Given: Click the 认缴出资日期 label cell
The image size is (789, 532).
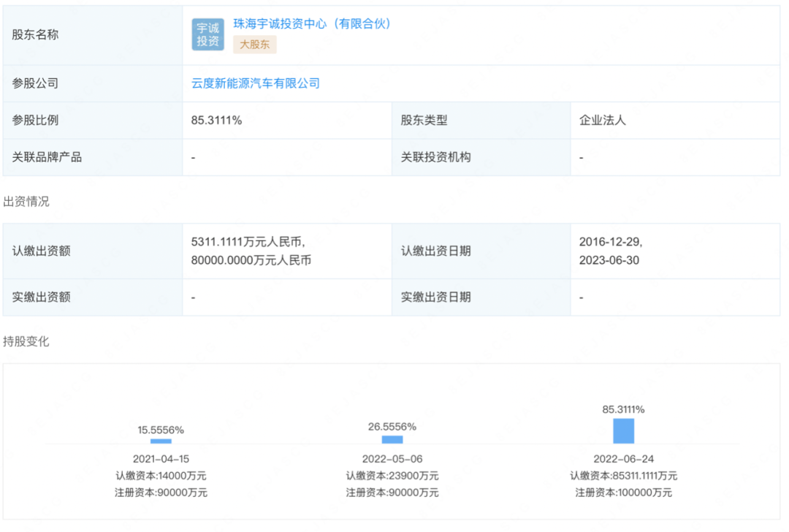Looking at the screenshot, I should tap(481, 251).
